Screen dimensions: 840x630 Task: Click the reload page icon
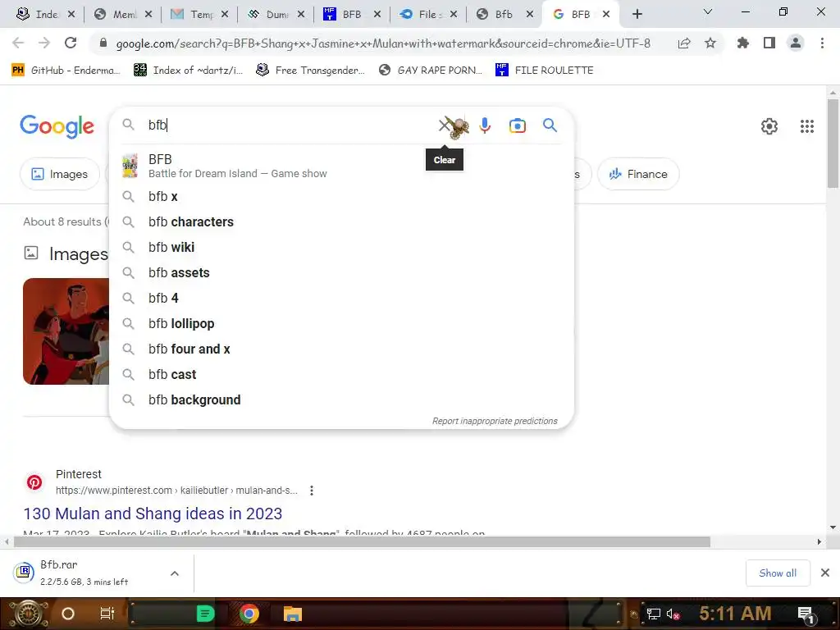(x=71, y=43)
